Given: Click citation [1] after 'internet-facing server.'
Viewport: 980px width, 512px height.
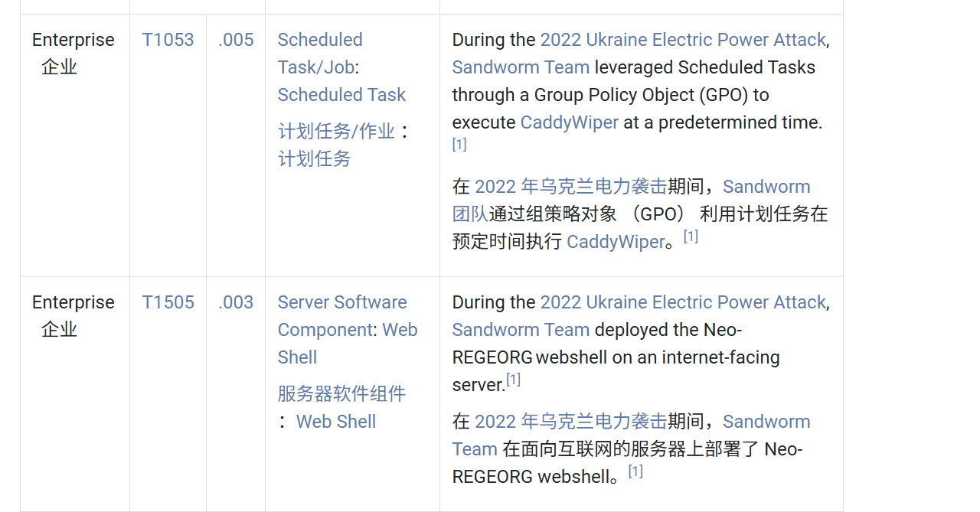Looking at the screenshot, I should (513, 380).
